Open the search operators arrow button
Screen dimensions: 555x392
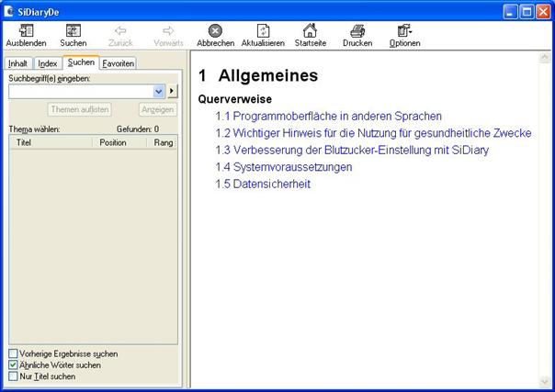coord(172,91)
